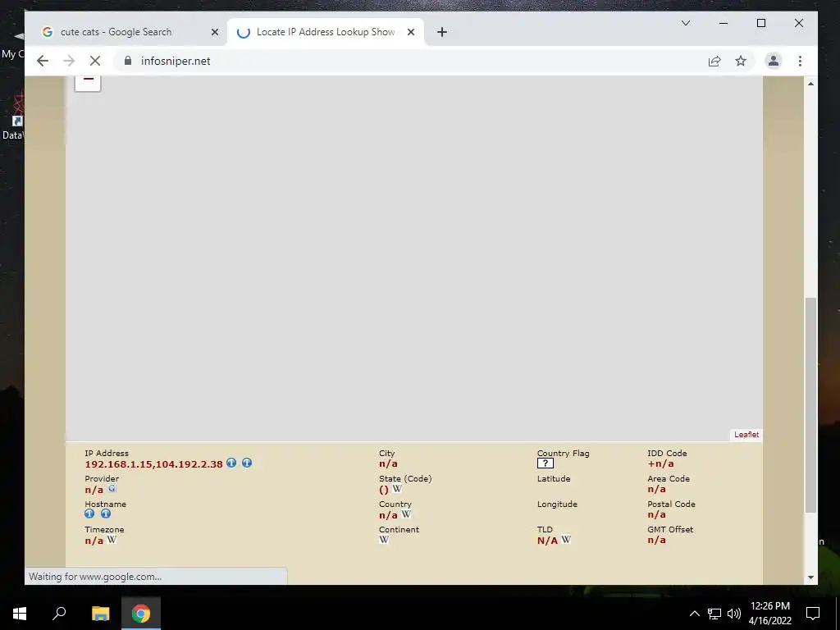
Task: Open the network tray icon
Action: coord(714,614)
